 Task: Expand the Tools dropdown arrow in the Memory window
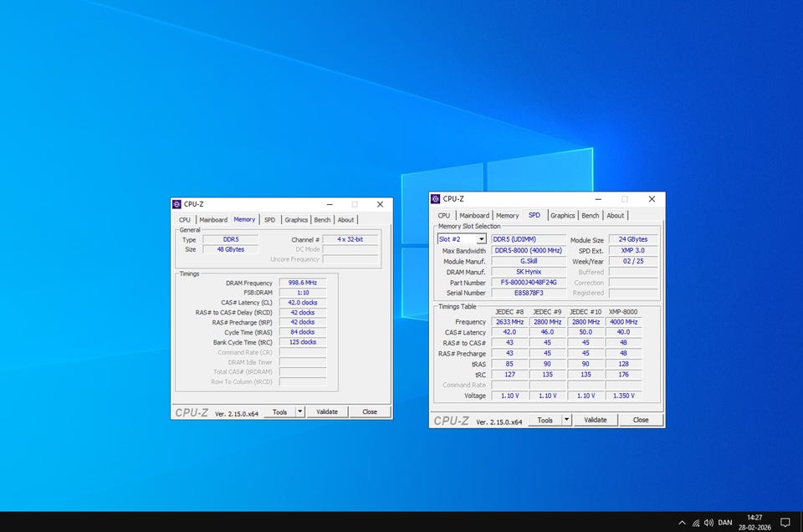[300, 412]
